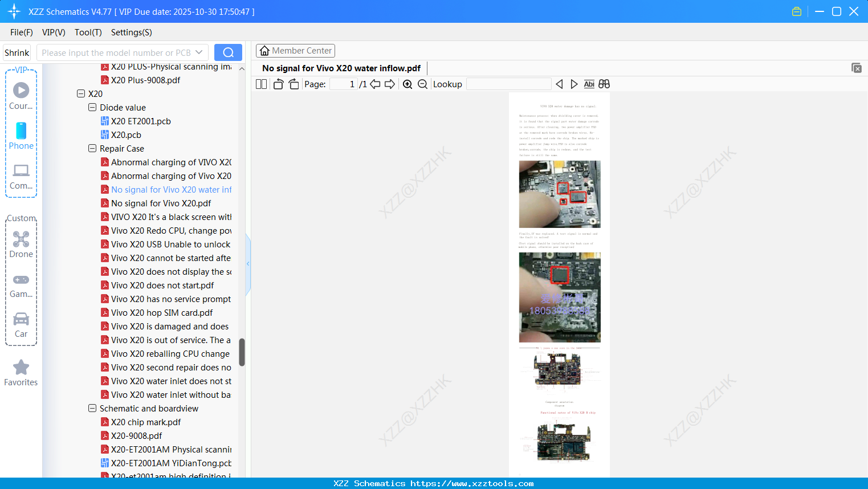Click the Shrink button
868x489 pixels.
pyautogui.click(x=17, y=52)
